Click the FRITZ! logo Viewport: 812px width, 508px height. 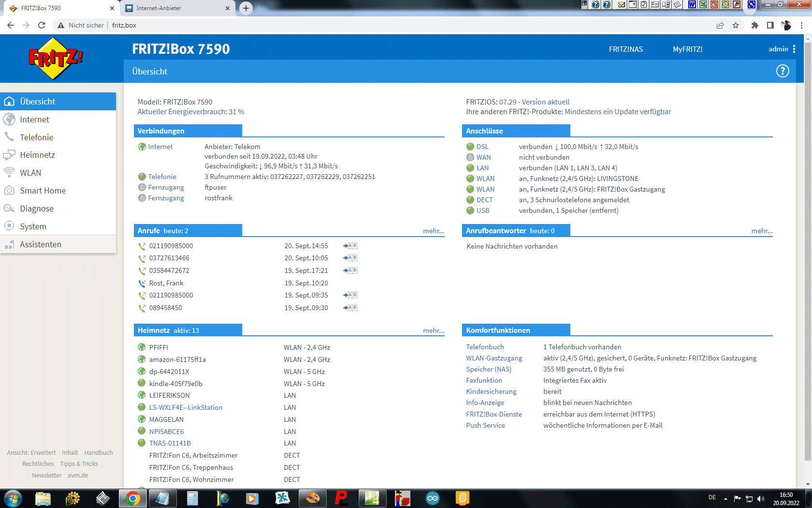tap(56, 59)
